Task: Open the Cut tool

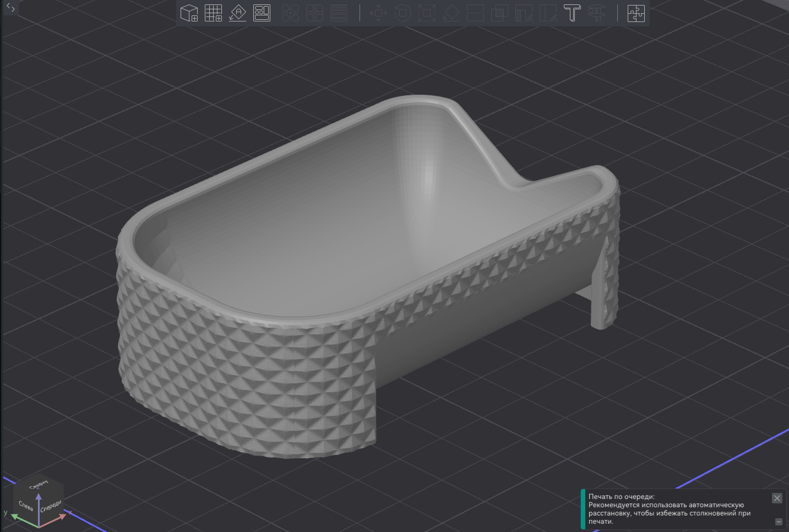Action: pos(475,13)
